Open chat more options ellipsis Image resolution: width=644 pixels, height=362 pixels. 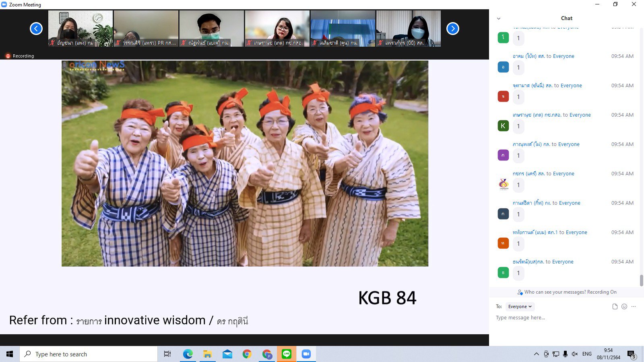pos(634,306)
